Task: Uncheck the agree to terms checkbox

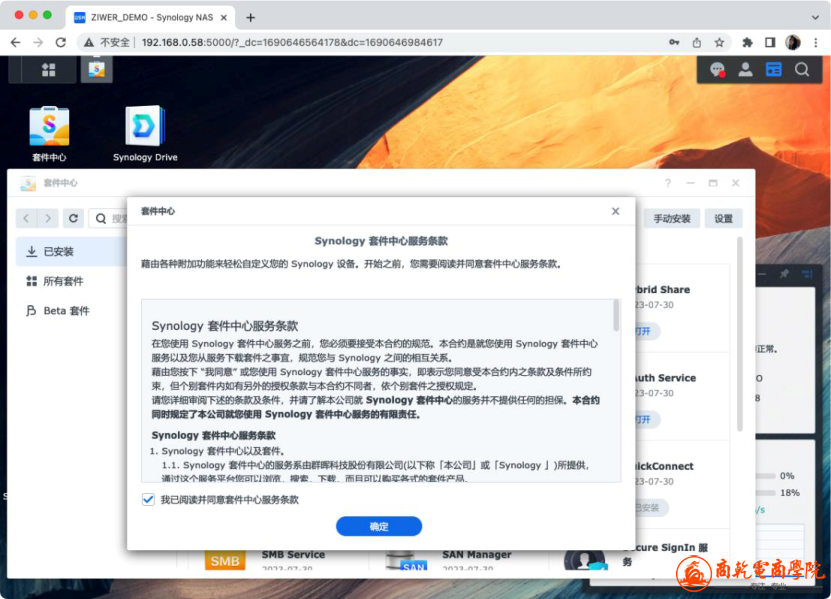Action: tap(148, 499)
